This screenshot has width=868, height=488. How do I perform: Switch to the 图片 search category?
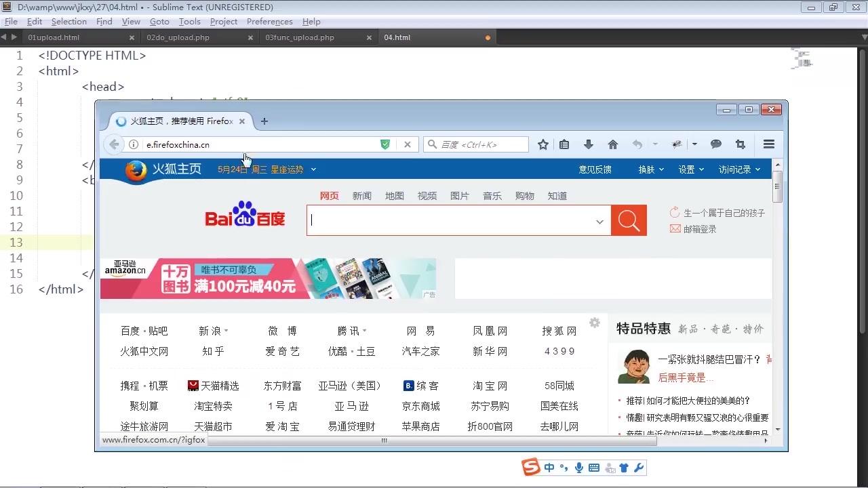pyautogui.click(x=459, y=196)
